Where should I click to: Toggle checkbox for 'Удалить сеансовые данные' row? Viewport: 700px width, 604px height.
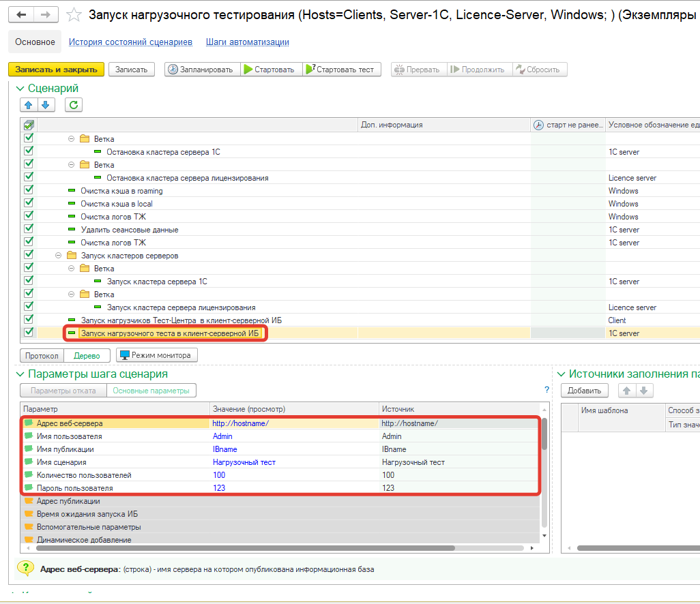click(x=29, y=230)
